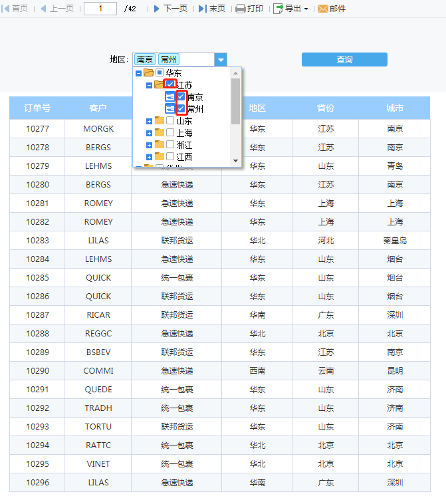This screenshot has width=446, height=504.
Task: Click the mail icon 邮件
Action: pos(322,9)
